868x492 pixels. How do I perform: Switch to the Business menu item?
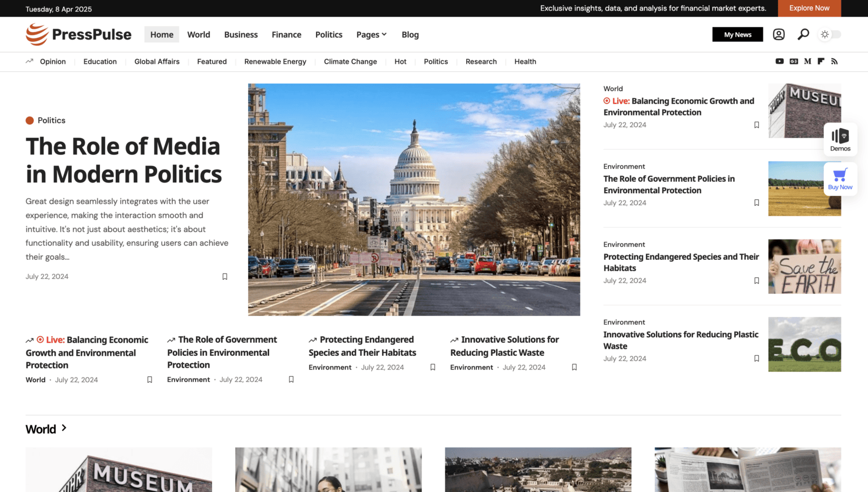point(241,34)
